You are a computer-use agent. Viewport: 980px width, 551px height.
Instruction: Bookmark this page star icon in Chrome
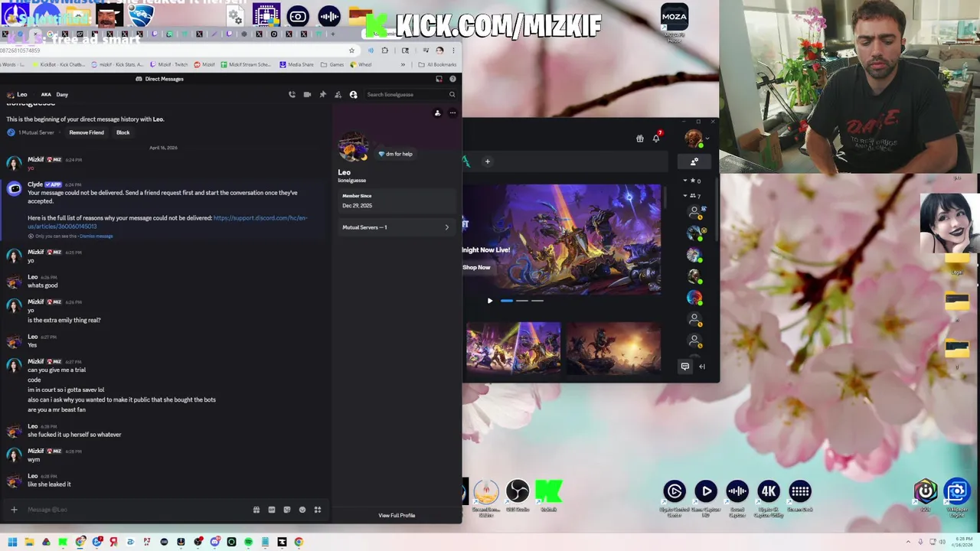click(x=351, y=51)
